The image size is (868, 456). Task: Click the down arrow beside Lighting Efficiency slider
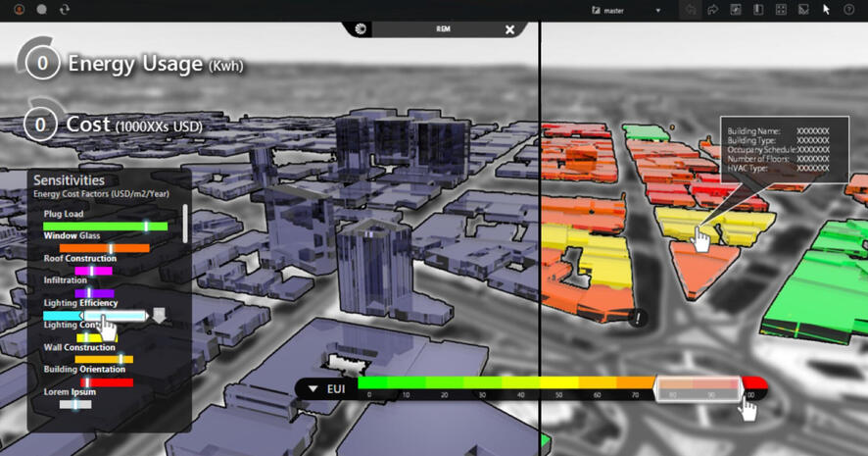(x=159, y=316)
